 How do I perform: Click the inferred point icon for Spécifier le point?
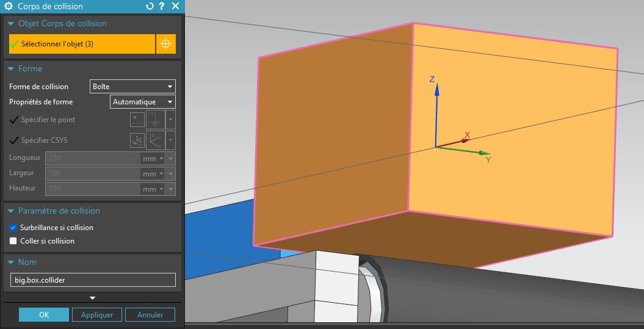click(x=156, y=120)
